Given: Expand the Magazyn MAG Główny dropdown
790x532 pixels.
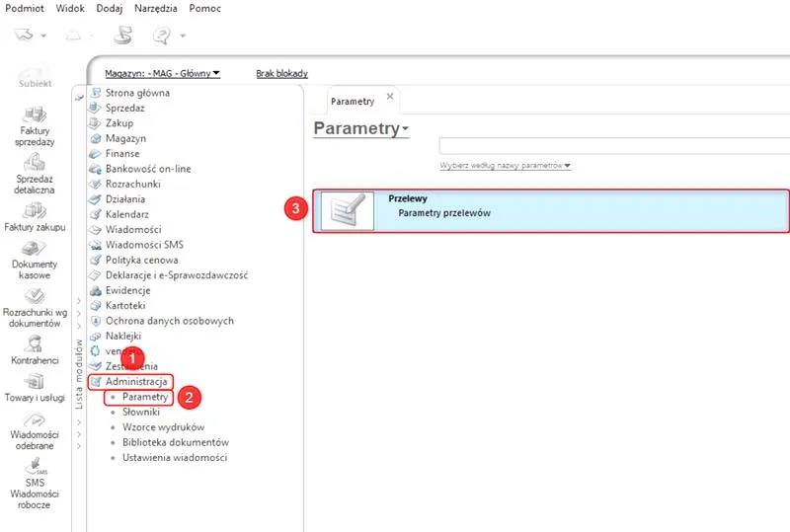Looking at the screenshot, I should pyautogui.click(x=162, y=74).
